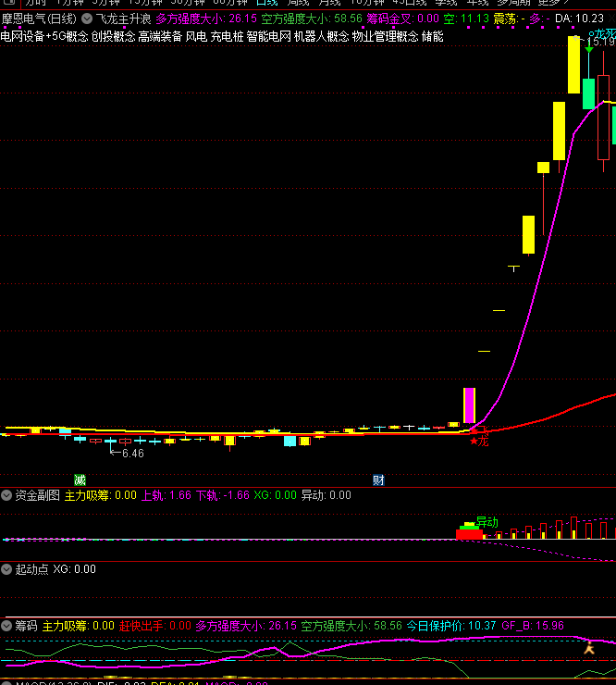Switch to the 年线 period tab

(477, 3)
